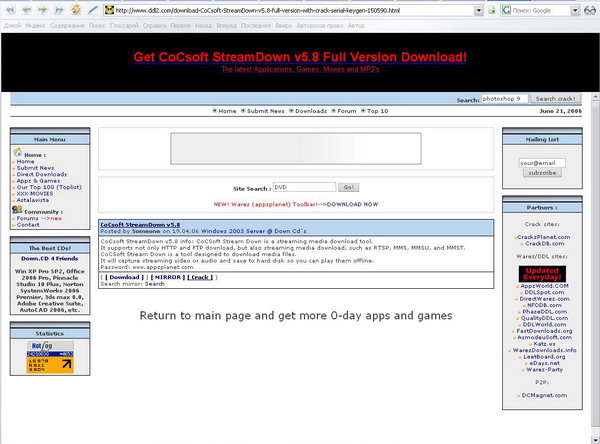
Task: Click the Google search field in toolbar
Action: (x=541, y=11)
